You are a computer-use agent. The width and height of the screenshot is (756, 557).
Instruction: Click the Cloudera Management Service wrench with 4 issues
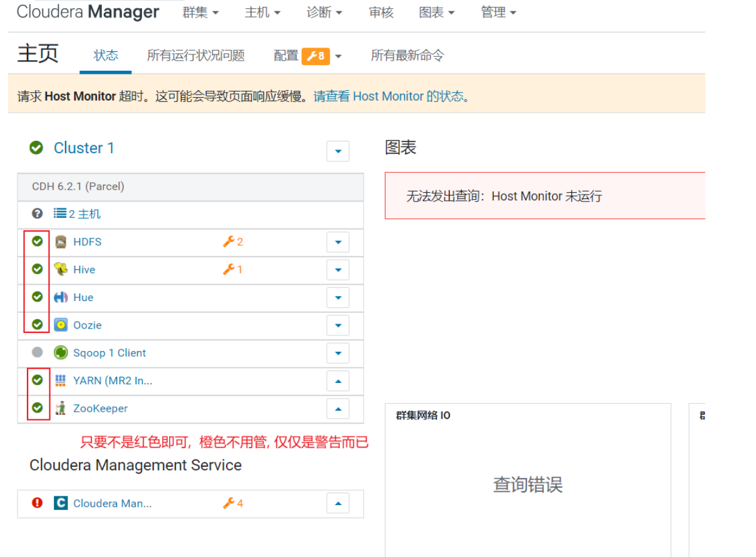233,503
